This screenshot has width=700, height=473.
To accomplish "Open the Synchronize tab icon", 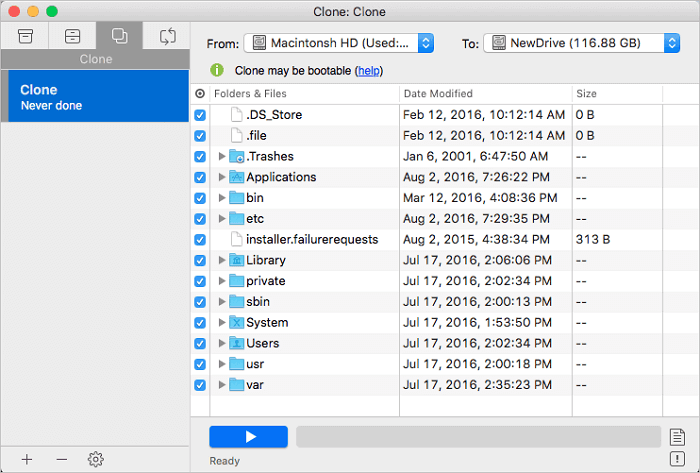I will [166, 37].
